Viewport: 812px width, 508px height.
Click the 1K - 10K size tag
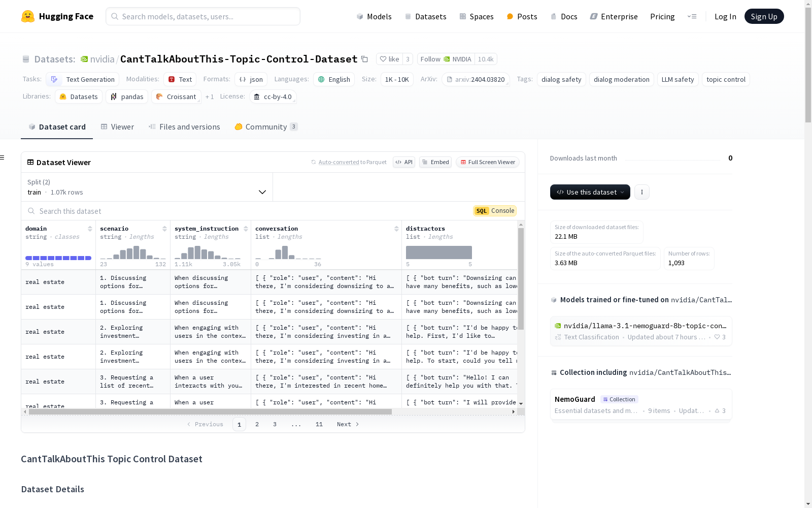(397, 79)
